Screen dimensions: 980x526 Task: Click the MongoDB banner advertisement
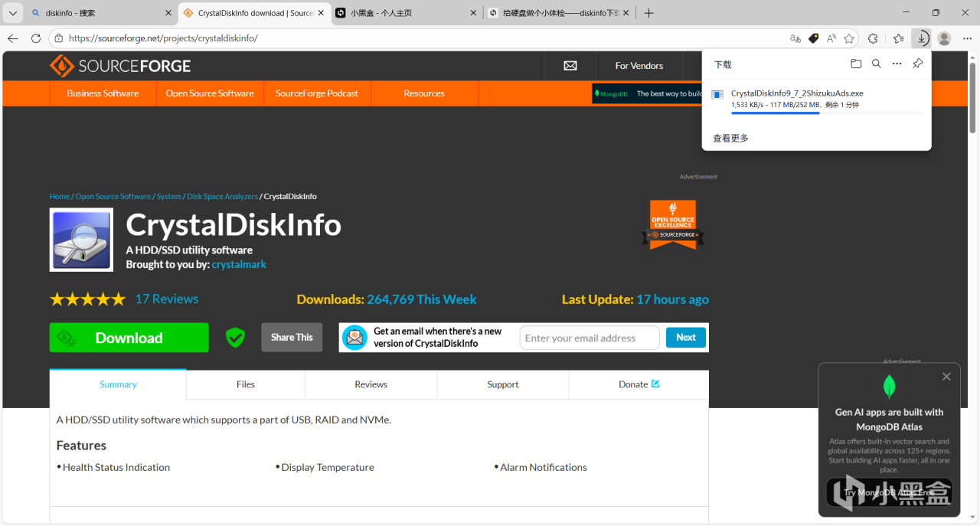[647, 93]
